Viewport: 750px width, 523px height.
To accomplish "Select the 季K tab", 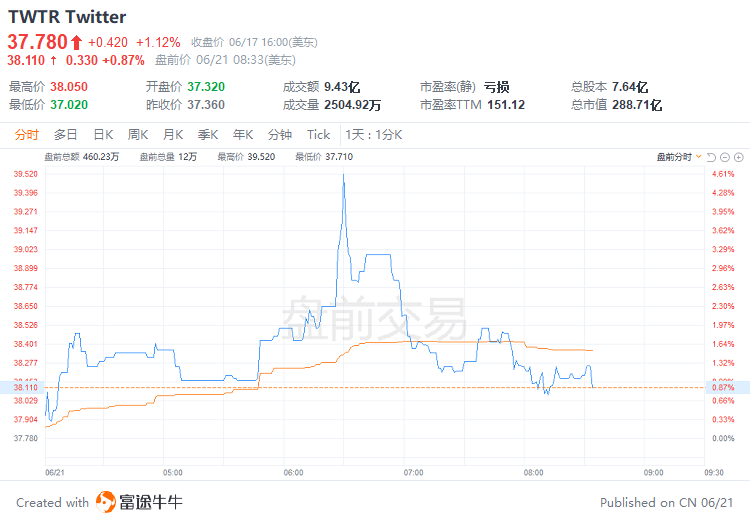I will coord(208,135).
